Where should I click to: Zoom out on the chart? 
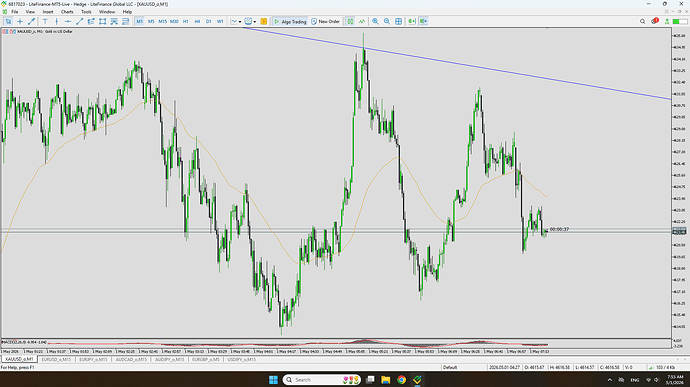click(x=387, y=21)
